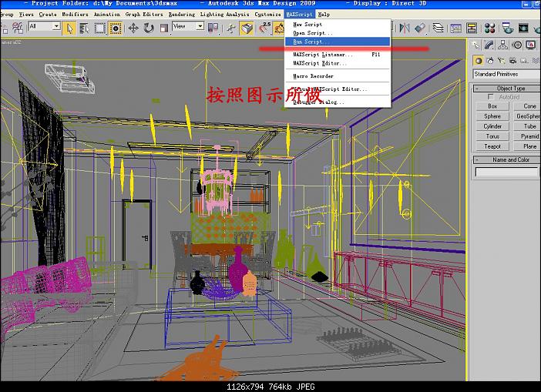The image size is (541, 392).
Task: Open Rendered Frame Window icon
Action: pyautogui.click(x=523, y=28)
